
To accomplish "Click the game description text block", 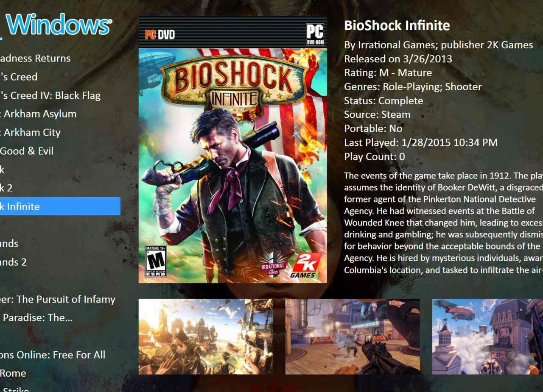I will (443, 223).
